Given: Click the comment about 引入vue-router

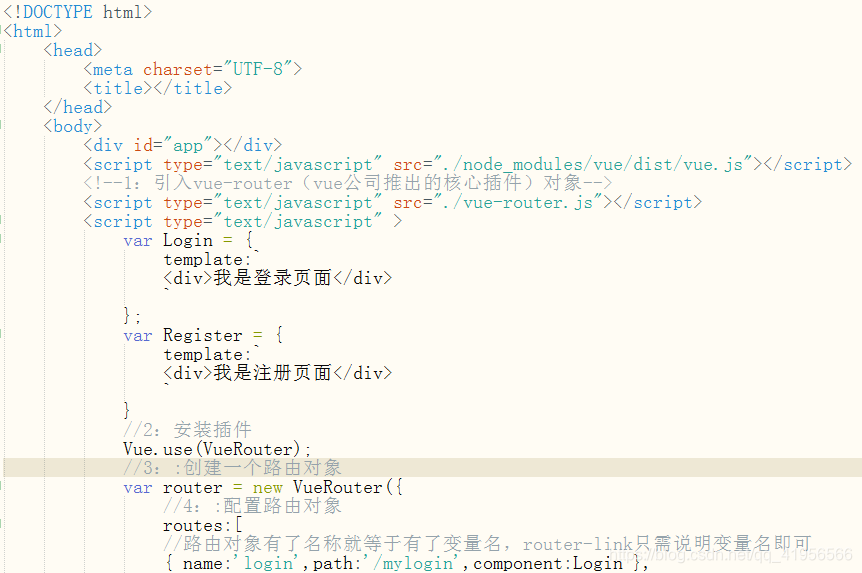Looking at the screenshot, I should [x=347, y=183].
